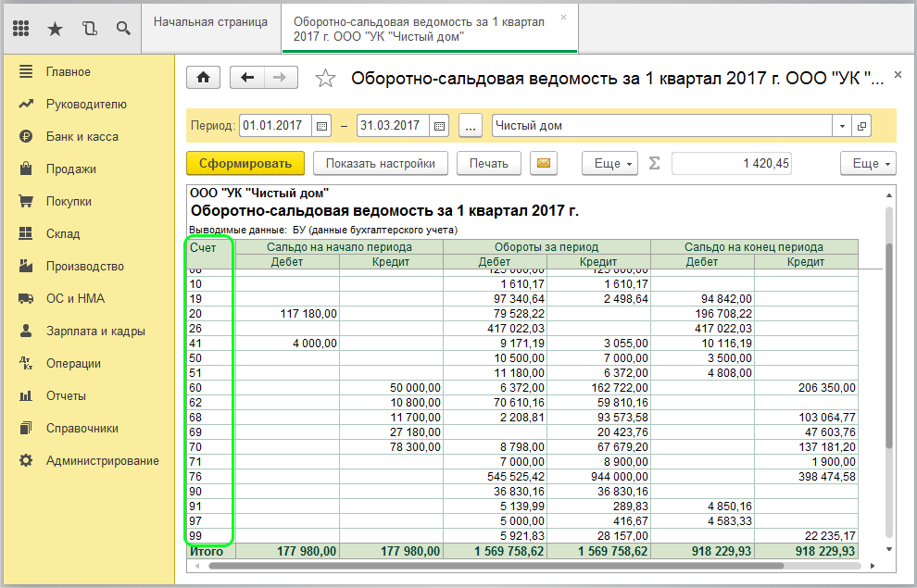Add report to favorites with star outline
This screenshot has width=917, height=588.
pyautogui.click(x=325, y=79)
